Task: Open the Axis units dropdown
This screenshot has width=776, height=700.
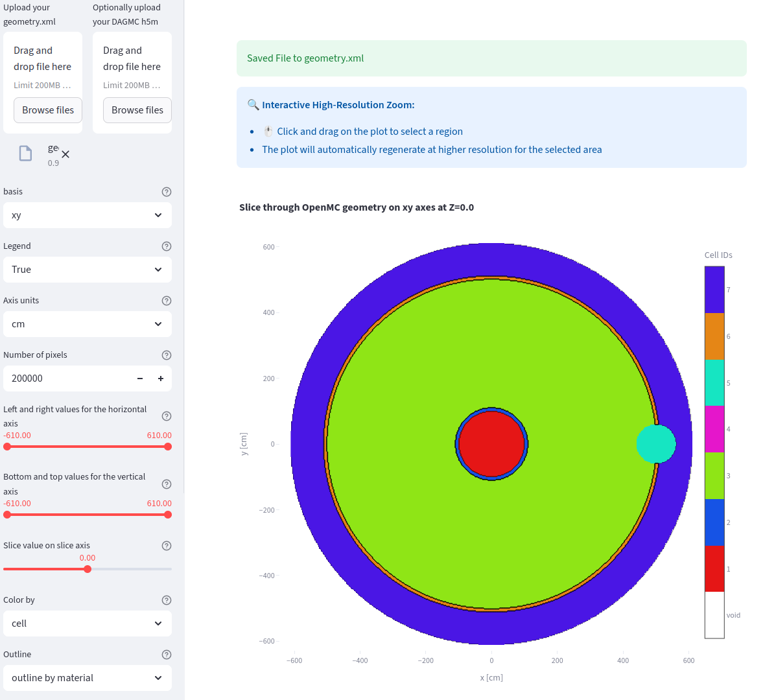Action: (88, 324)
